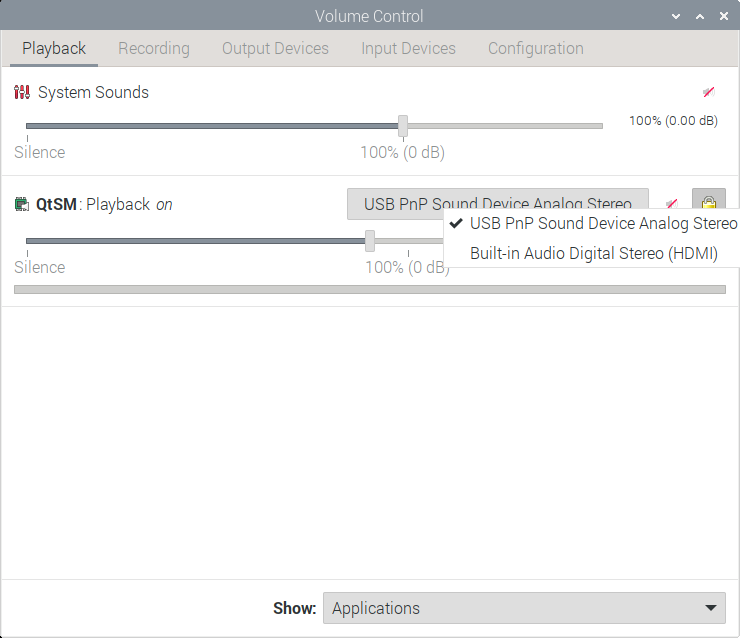Open the Recording tab

click(x=153, y=48)
